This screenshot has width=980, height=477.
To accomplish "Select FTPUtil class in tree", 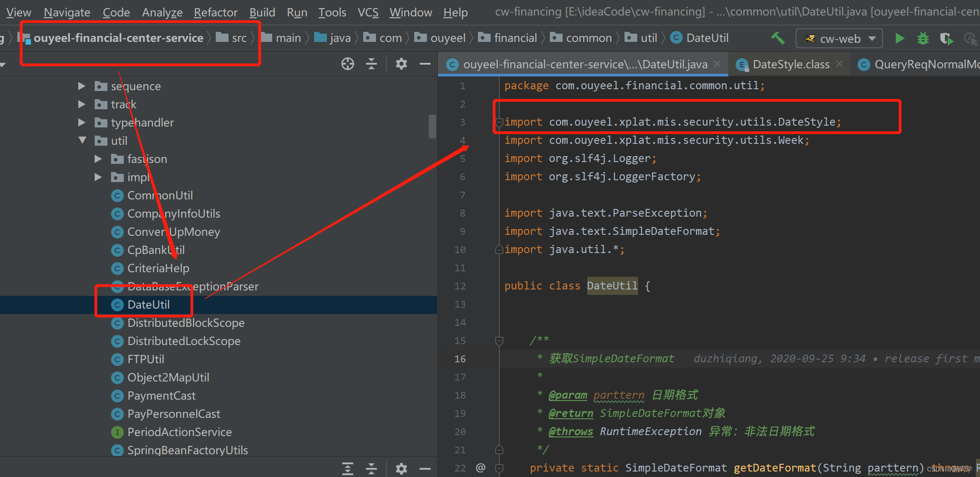I will 146,359.
